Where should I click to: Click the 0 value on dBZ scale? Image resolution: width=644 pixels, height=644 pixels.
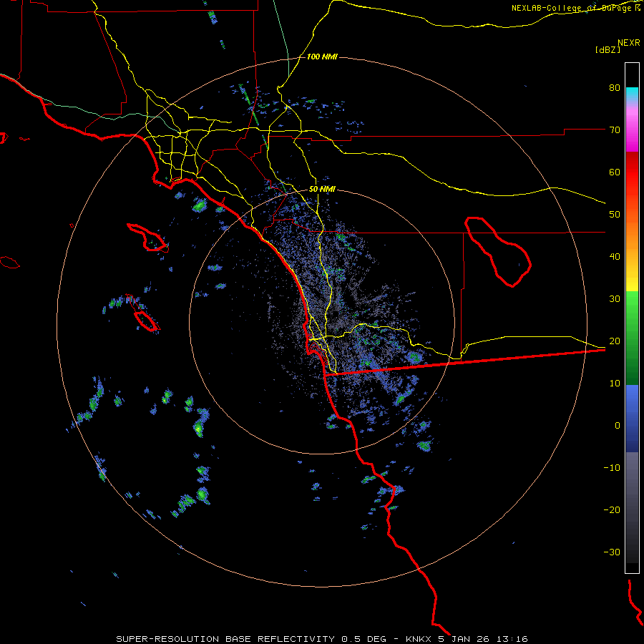(x=618, y=426)
